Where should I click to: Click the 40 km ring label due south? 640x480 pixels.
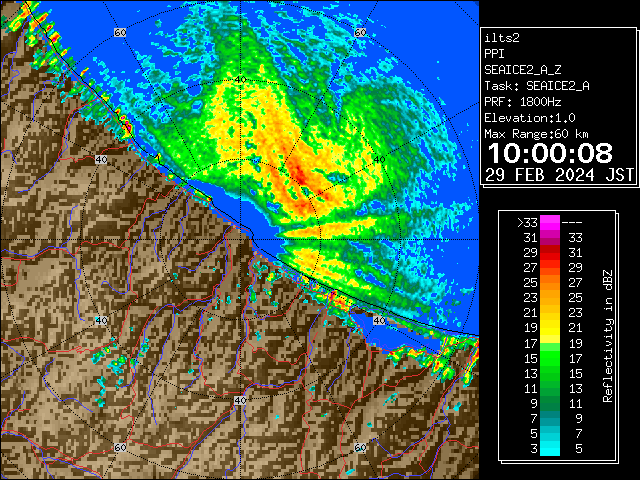240,400
